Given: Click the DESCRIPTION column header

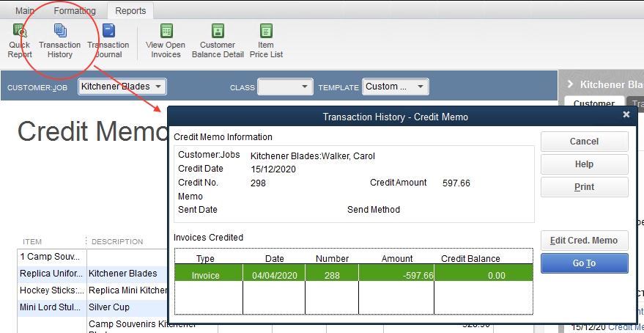Looking at the screenshot, I should coord(117,242).
